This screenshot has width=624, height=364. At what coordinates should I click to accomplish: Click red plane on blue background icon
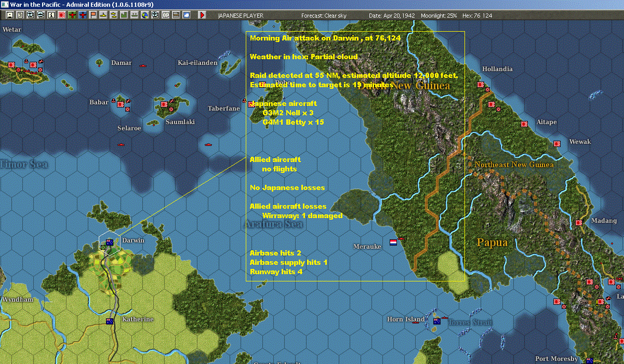coord(83,15)
